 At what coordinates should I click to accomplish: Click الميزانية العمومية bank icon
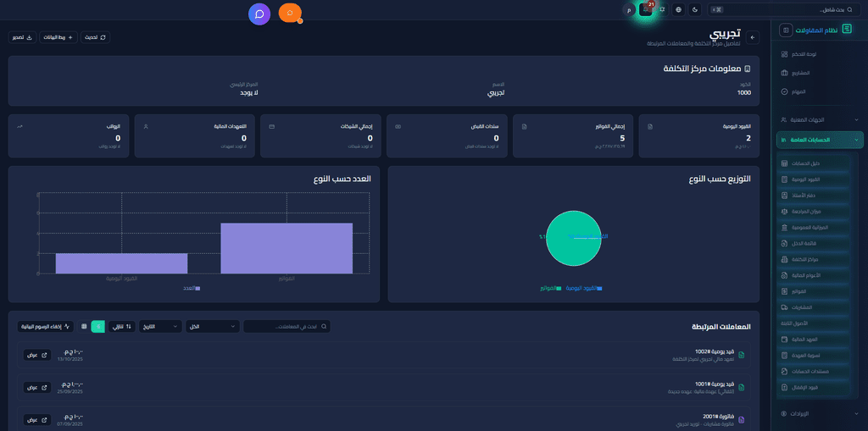tap(784, 228)
